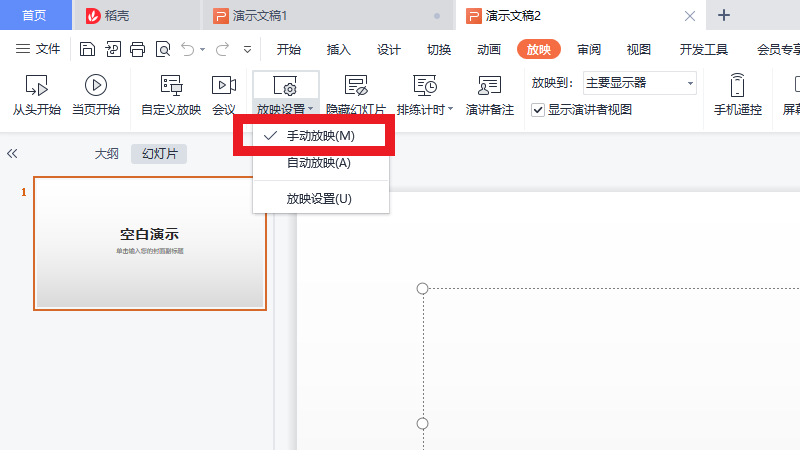Click the 从头开始 slideshow icon

pos(37,86)
